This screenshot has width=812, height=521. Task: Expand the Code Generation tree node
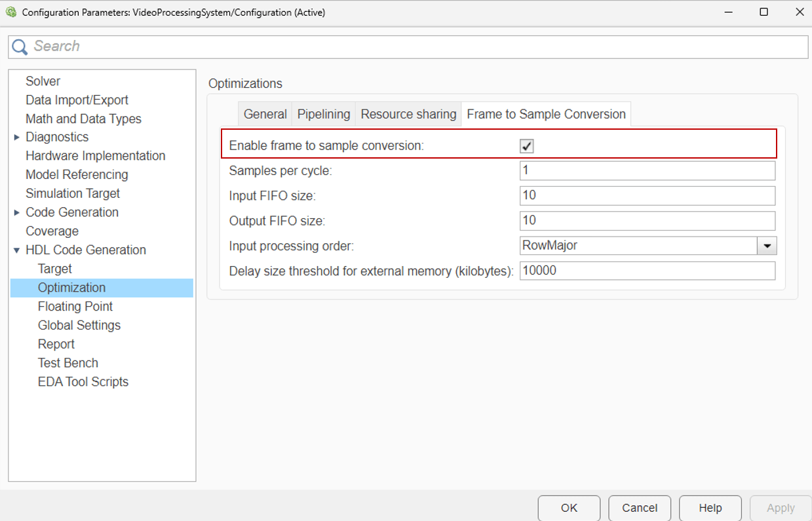17,212
